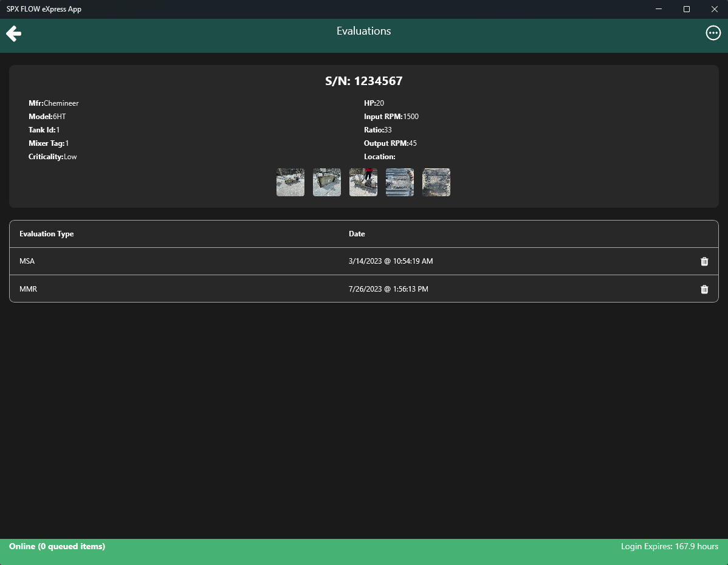728x565 pixels.
Task: Click the Mixer Tag: 1 field
Action: (48, 143)
